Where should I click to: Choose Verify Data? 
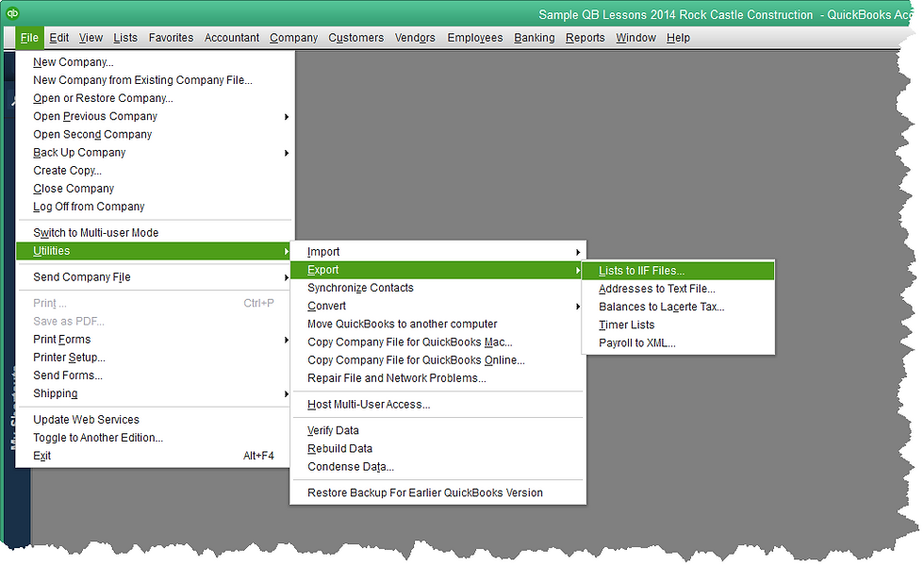tap(437, 431)
